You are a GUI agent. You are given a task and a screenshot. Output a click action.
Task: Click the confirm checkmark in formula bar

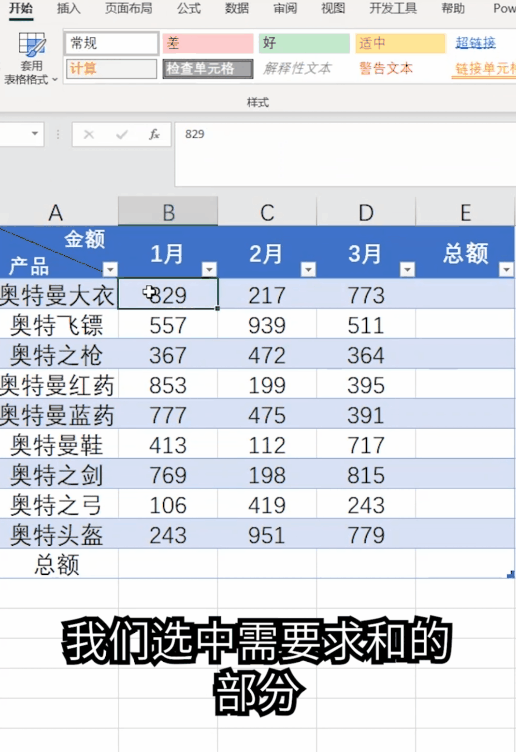point(122,135)
